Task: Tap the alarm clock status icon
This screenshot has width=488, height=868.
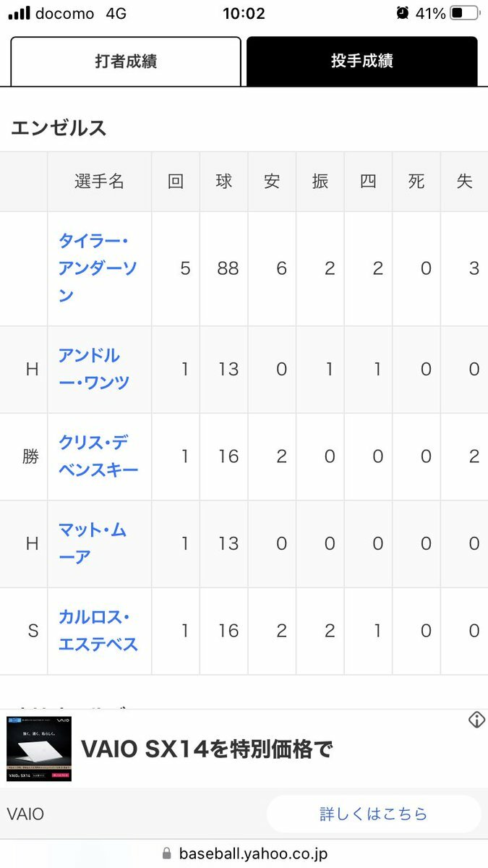Action: (x=403, y=13)
